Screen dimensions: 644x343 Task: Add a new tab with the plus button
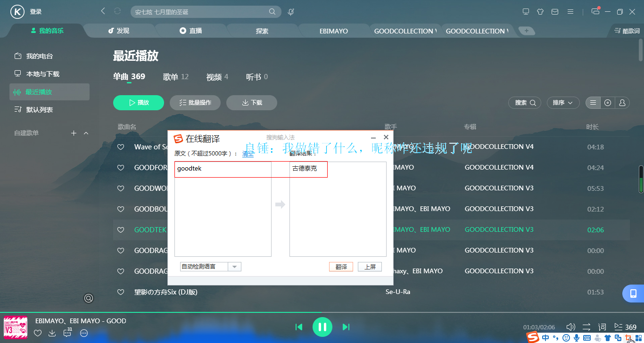[527, 31]
